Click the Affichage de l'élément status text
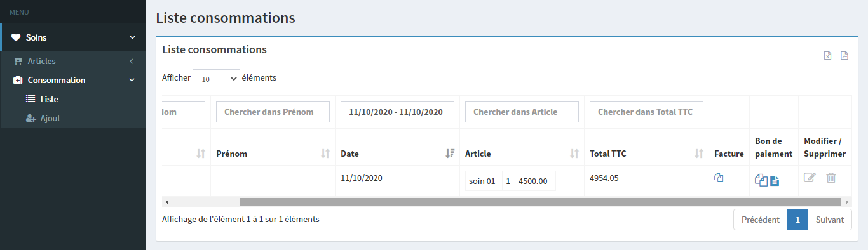The width and height of the screenshot is (868, 250). pyautogui.click(x=241, y=220)
